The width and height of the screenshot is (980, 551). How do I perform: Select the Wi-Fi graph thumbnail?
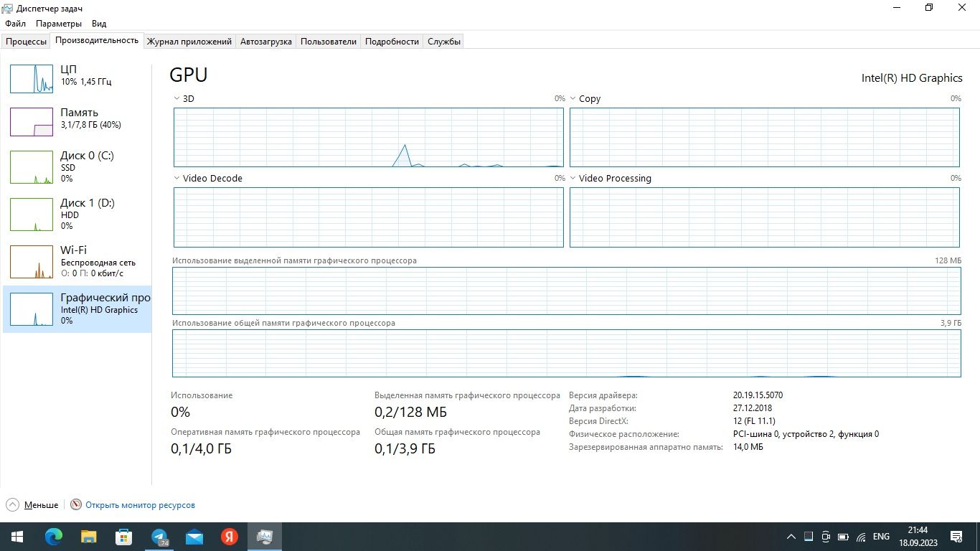pos(32,262)
